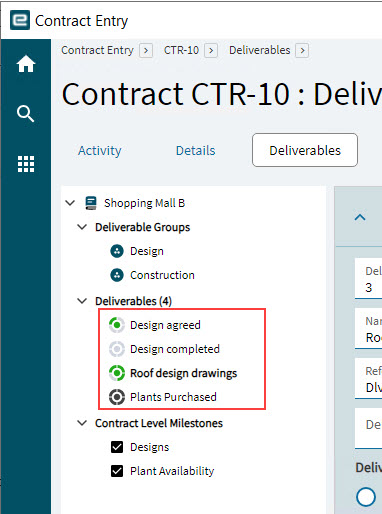
Task: Click the Name field starting with Ro
Action: [368, 329]
